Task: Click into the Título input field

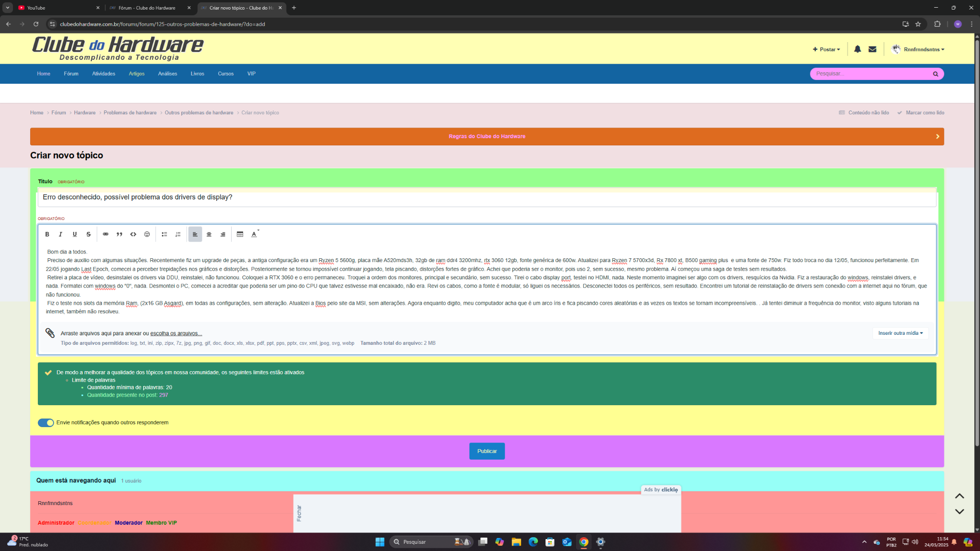Action: 487,198
